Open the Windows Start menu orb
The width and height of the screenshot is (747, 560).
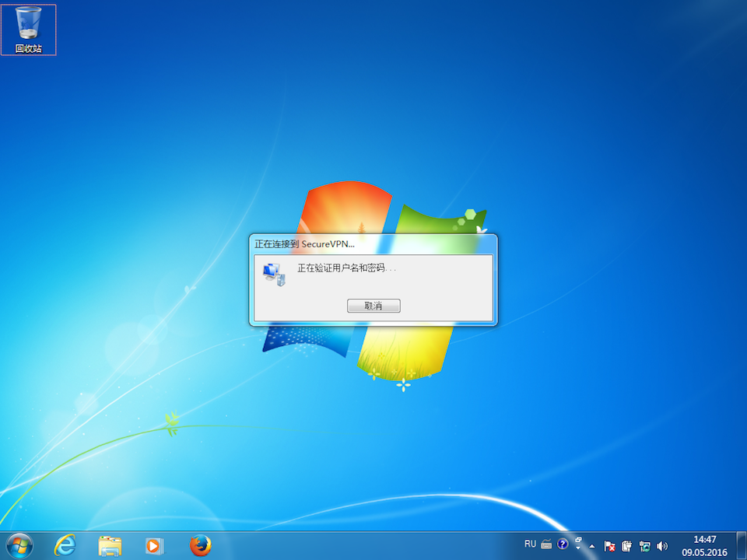pos(19,545)
